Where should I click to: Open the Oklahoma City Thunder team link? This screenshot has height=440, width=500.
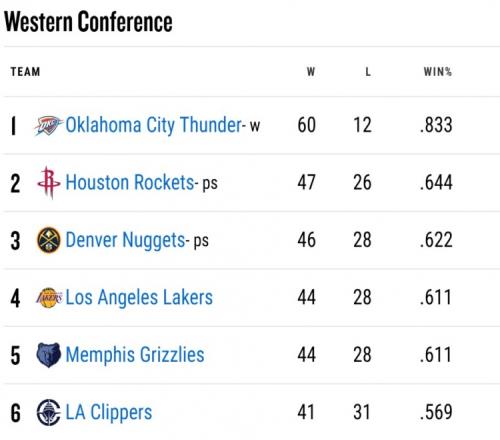click(x=153, y=125)
